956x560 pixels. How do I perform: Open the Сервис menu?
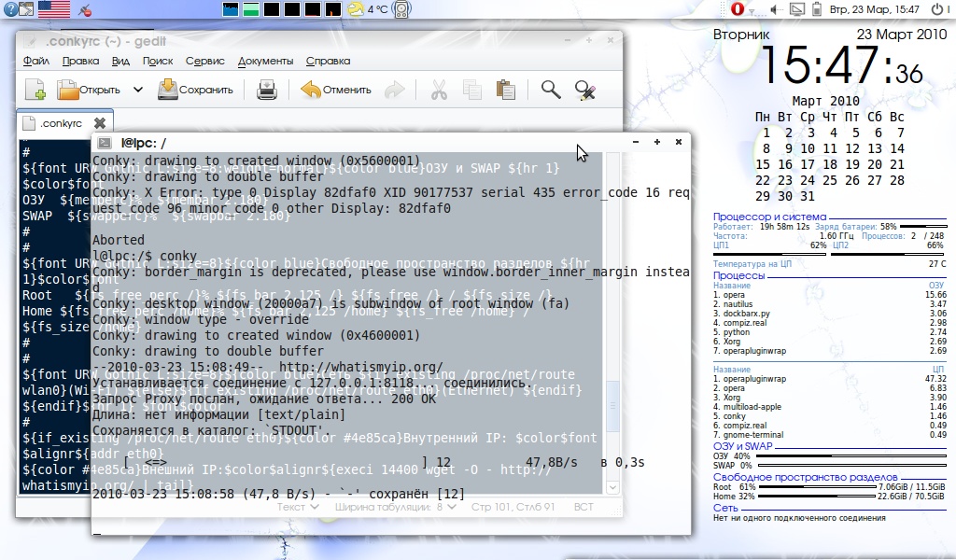pyautogui.click(x=204, y=61)
